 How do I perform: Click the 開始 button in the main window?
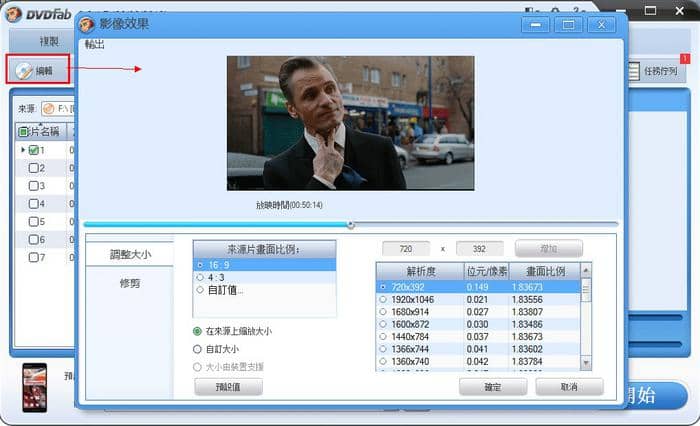point(655,395)
